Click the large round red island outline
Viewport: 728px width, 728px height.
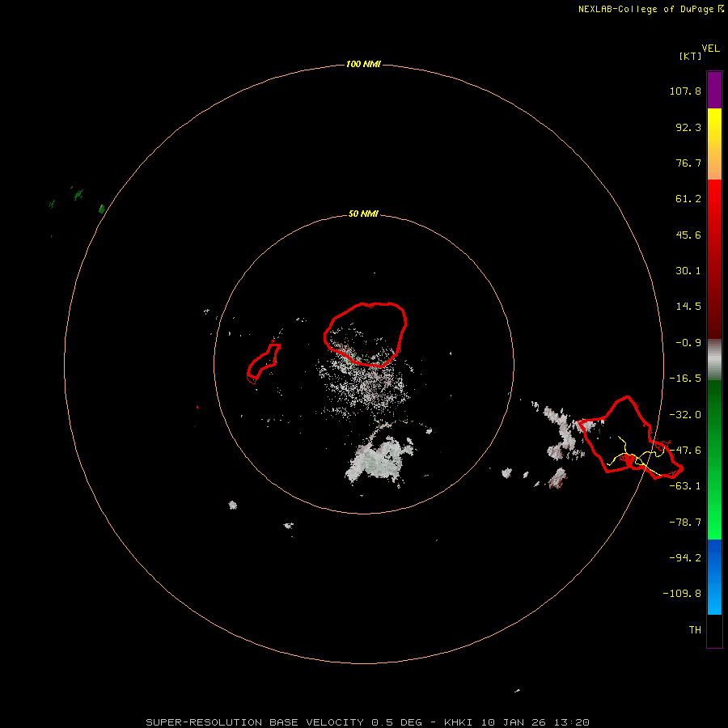pyautogui.click(x=366, y=334)
